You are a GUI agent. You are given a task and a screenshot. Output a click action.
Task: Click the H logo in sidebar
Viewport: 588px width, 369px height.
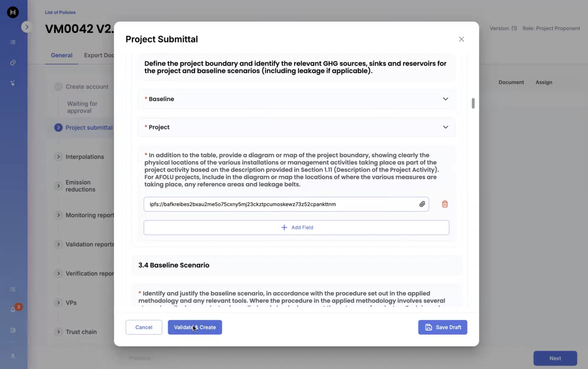click(13, 12)
